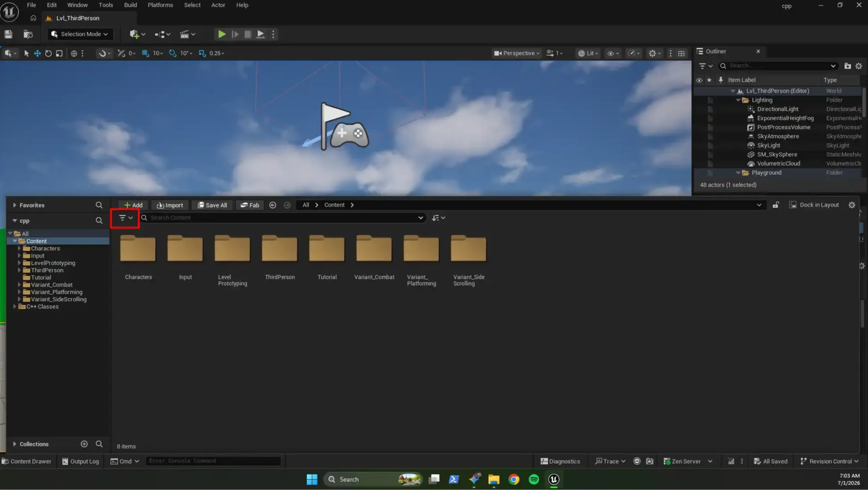
Task: Click the Save All button
Action: 212,205
